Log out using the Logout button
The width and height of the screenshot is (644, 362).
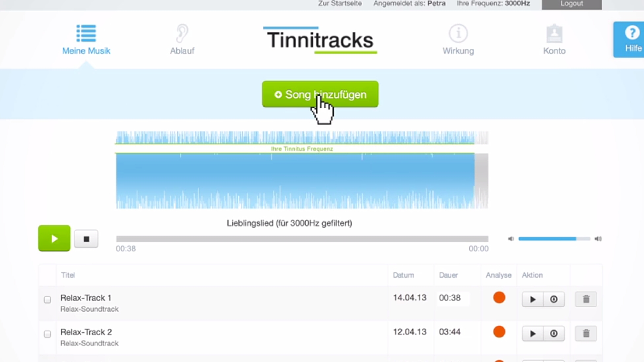pyautogui.click(x=572, y=4)
